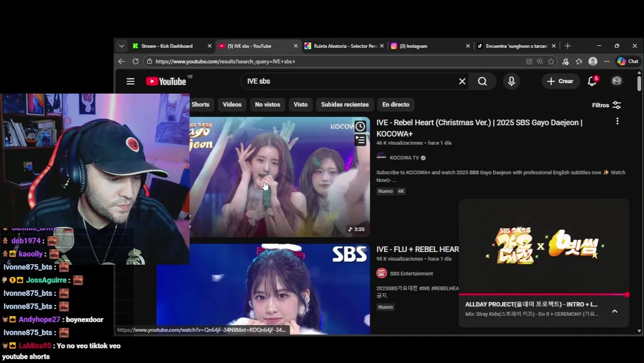This screenshot has width=644, height=363.
Task: Open YouTube notifications bell
Action: pos(592,81)
